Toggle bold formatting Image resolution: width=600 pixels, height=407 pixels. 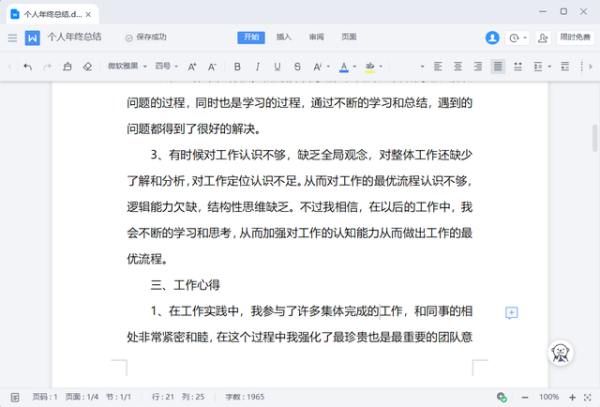coord(237,67)
